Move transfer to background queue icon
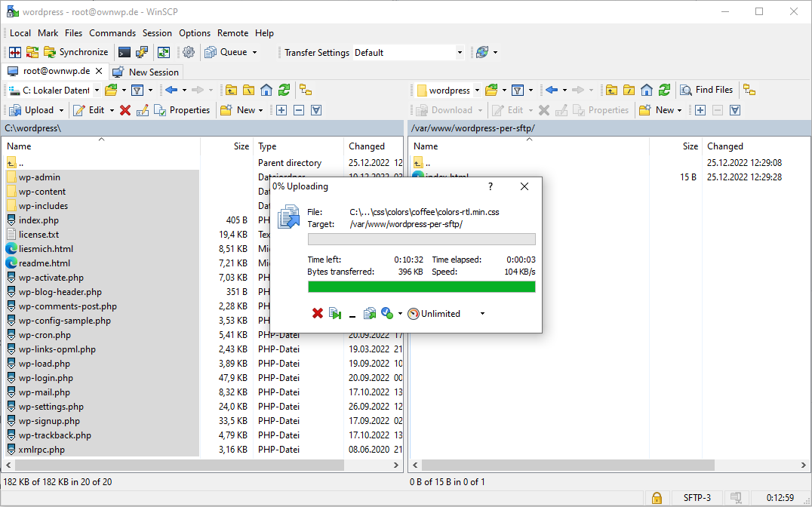The width and height of the screenshot is (812, 507). click(369, 313)
